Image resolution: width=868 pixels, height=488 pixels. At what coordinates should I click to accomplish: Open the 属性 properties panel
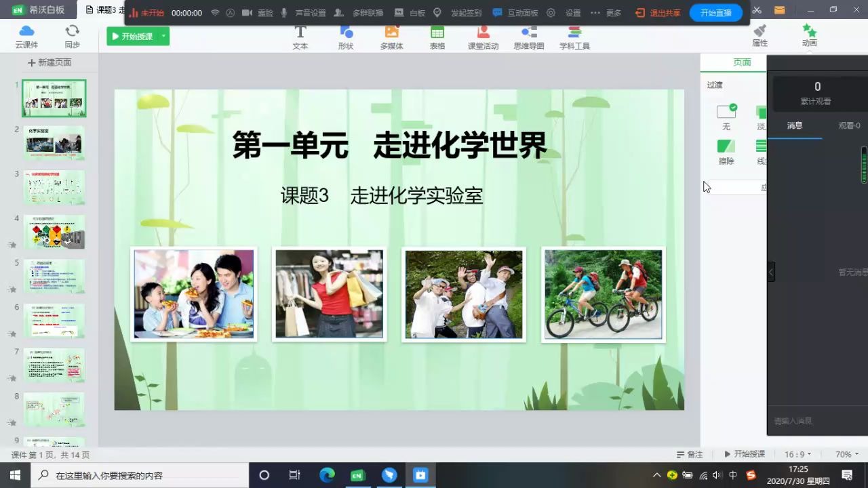(760, 36)
